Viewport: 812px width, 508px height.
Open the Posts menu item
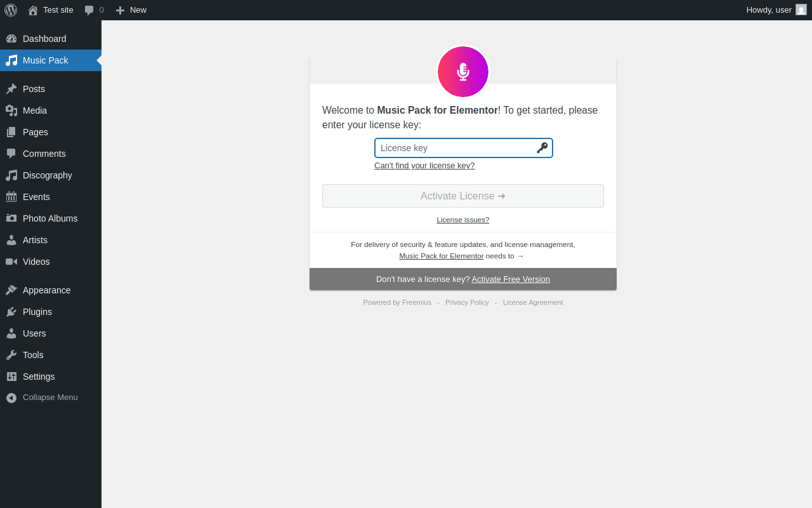51,89
